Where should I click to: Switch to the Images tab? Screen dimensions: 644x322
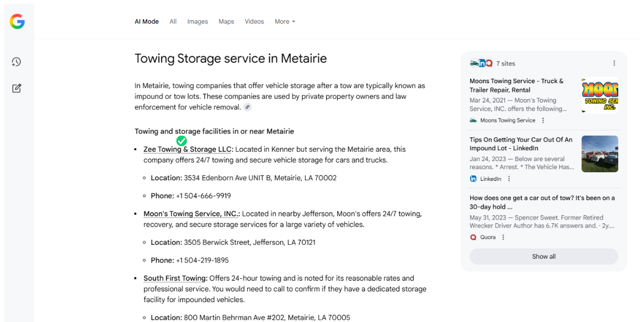click(x=197, y=21)
